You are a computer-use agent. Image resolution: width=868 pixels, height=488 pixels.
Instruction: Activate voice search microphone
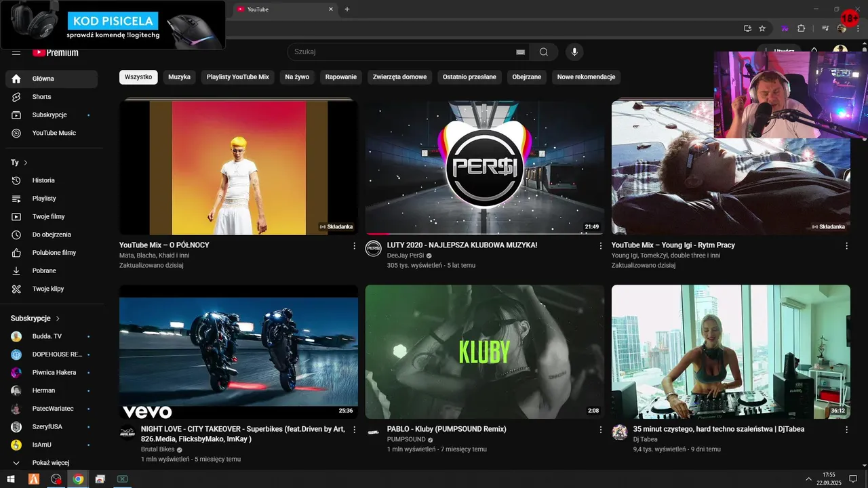coord(574,52)
